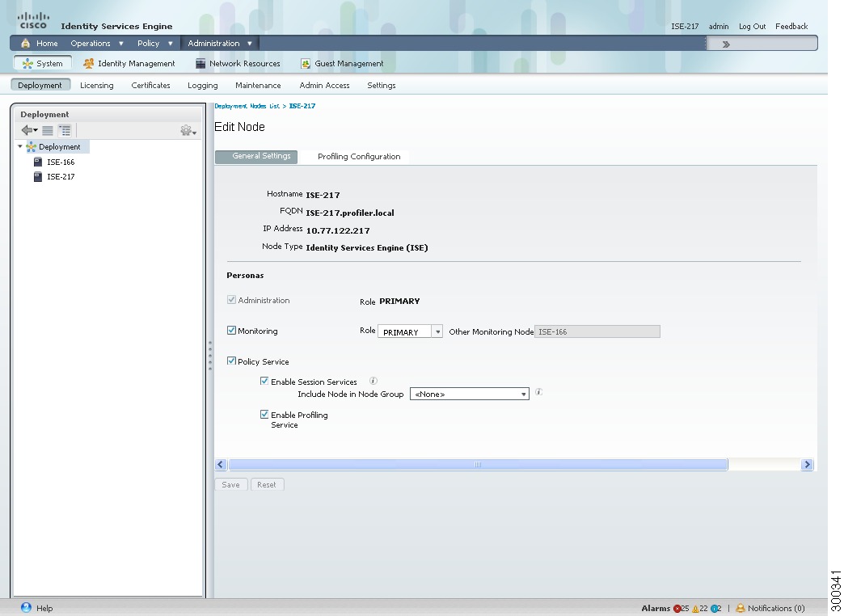
Task: Click the blue info alarms icon
Action: point(714,609)
